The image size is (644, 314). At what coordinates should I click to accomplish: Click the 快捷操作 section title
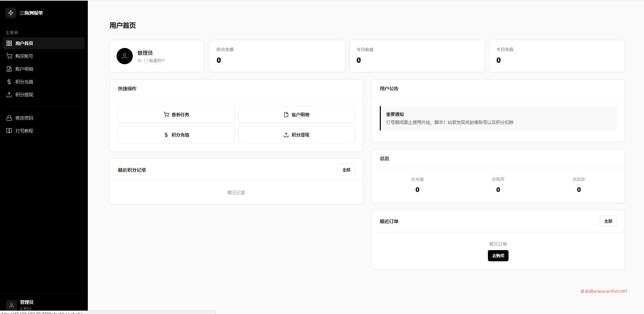pyautogui.click(x=127, y=89)
